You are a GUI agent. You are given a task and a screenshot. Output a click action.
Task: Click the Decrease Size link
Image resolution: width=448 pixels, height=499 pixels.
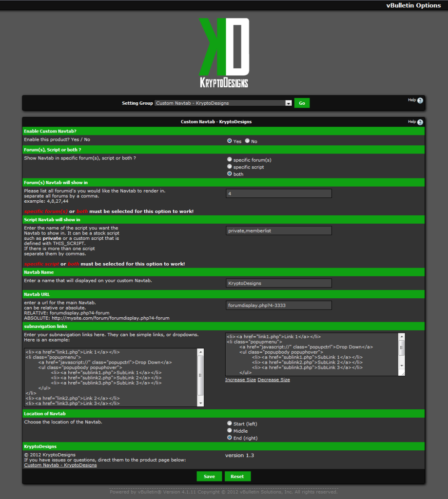[274, 380]
